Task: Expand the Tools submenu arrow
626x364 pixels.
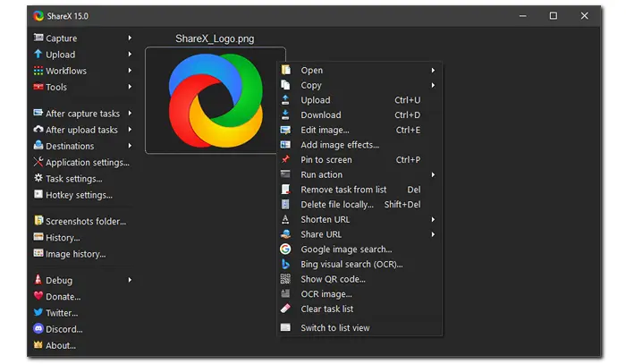Action: tap(130, 87)
